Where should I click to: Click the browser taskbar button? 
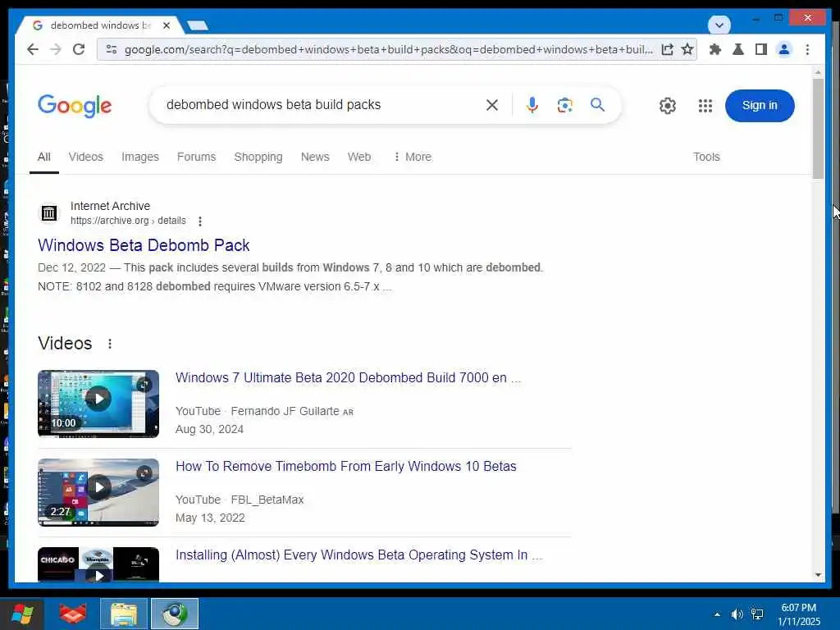pos(175,614)
